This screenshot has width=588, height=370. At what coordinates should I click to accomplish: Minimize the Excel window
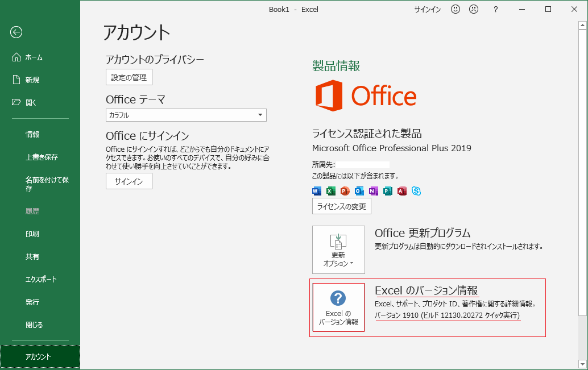(521, 9)
